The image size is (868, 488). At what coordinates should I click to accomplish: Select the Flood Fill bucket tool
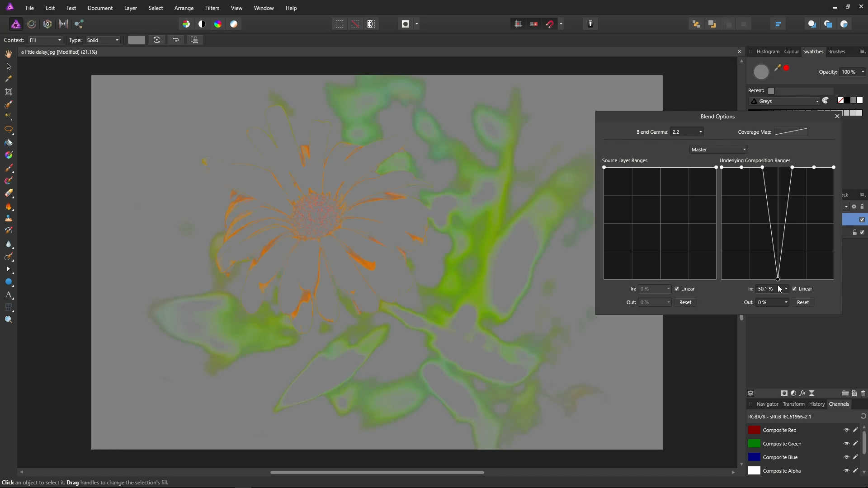click(x=9, y=143)
